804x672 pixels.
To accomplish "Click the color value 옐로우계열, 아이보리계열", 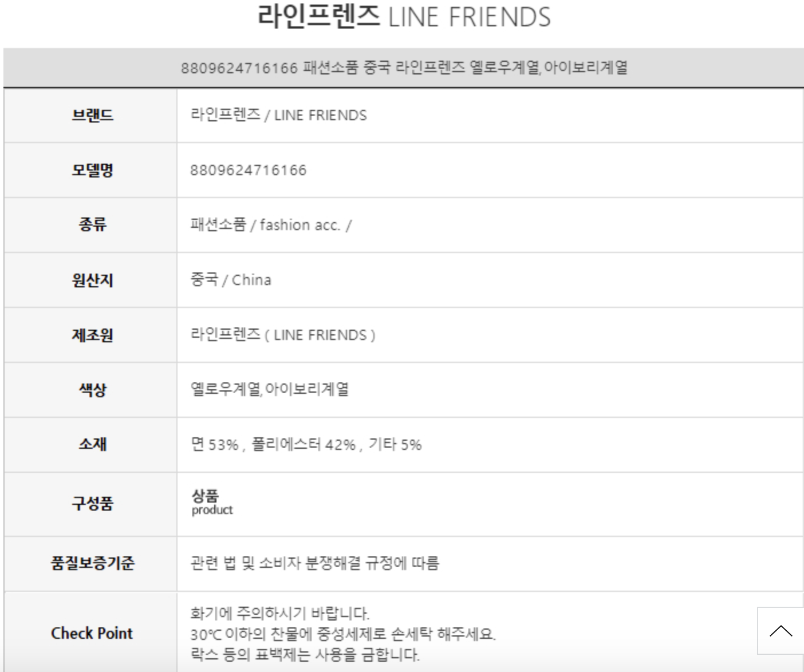I will [270, 390].
